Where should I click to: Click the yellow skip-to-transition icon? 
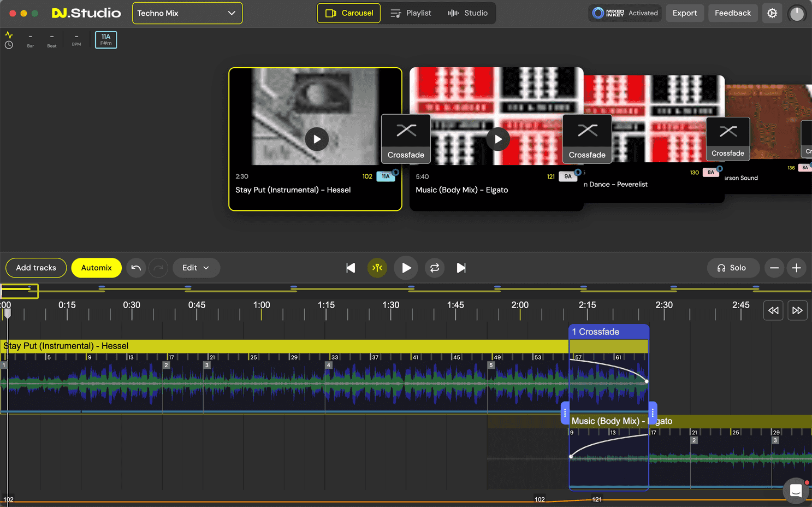(x=377, y=268)
